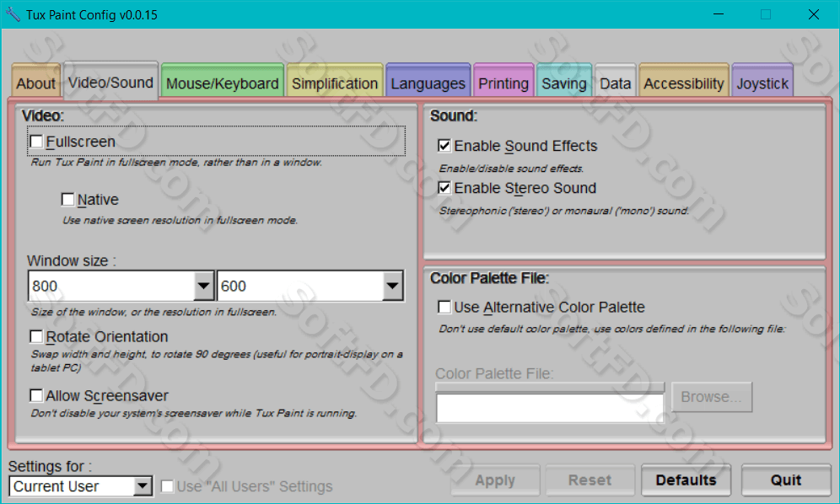
Task: Click "Size of the window, or the resolution" hint
Action: (153, 312)
